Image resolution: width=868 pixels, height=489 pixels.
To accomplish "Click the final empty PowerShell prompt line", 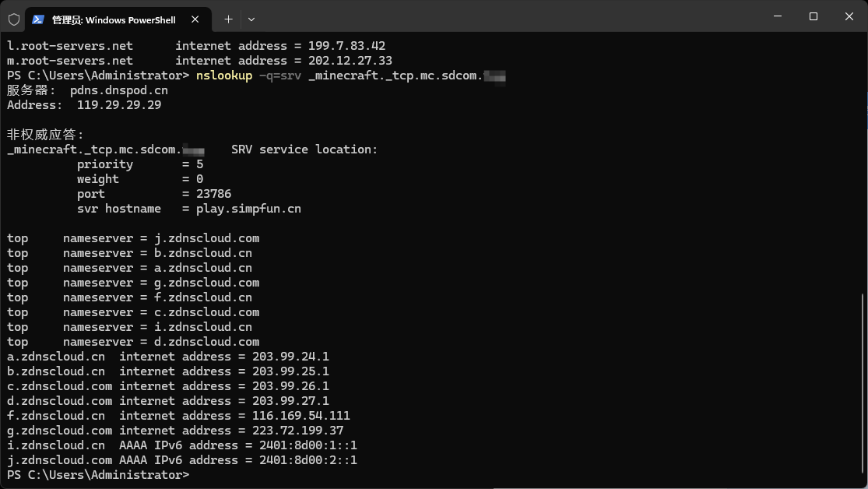I will pos(98,475).
